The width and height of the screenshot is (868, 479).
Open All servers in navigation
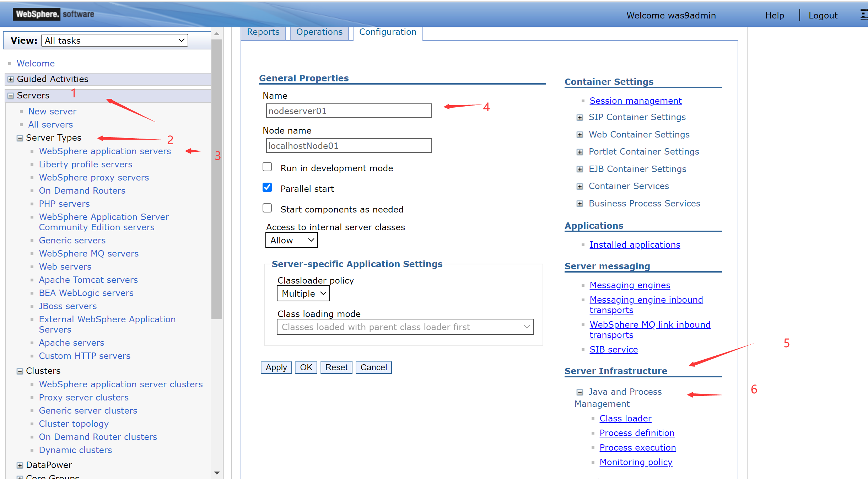(50, 125)
